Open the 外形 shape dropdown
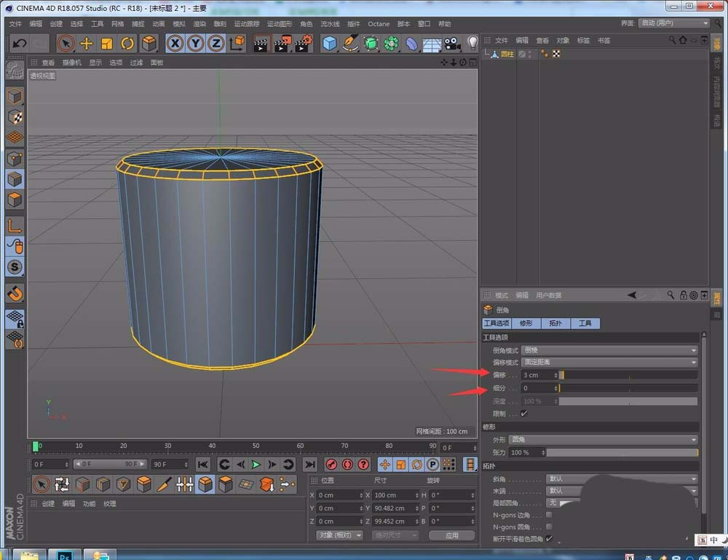This screenshot has width=728, height=560. pos(609,439)
